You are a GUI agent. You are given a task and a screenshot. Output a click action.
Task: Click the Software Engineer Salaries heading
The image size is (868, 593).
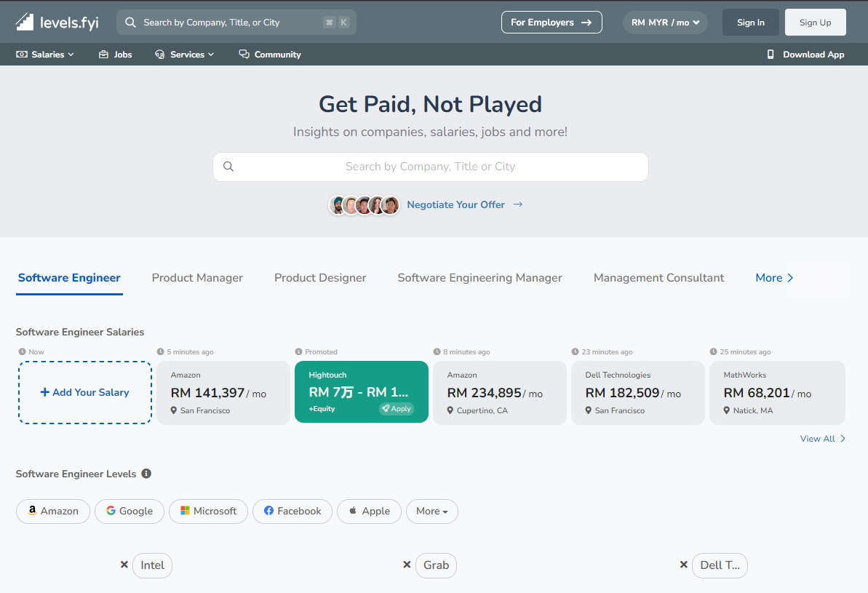click(x=80, y=332)
